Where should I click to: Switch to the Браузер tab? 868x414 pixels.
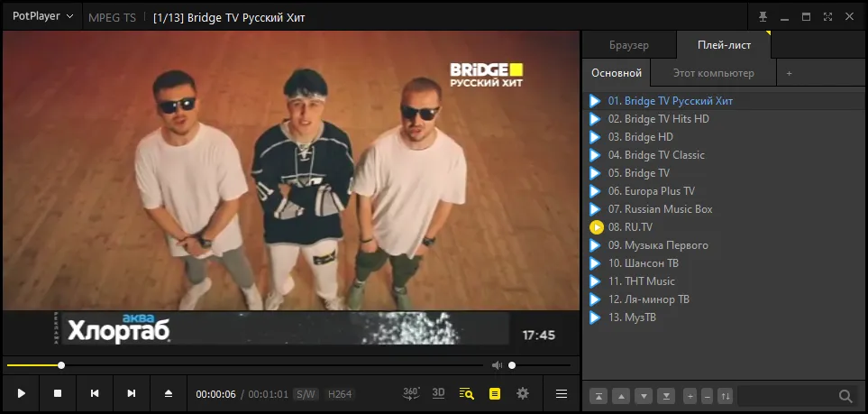[x=629, y=45]
